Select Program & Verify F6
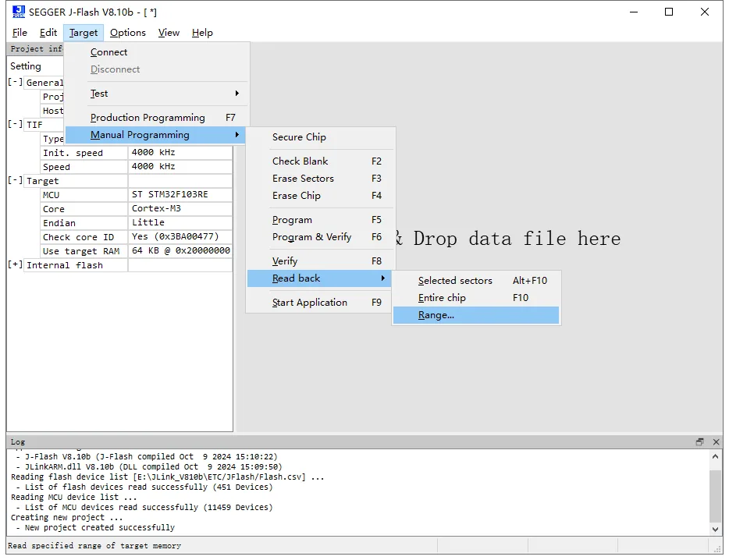The image size is (729, 560). click(x=321, y=237)
